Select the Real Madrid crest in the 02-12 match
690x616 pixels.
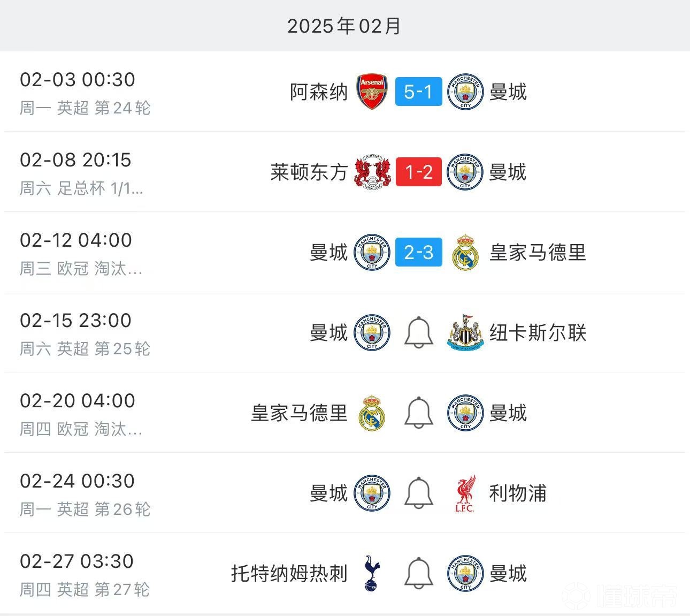465,252
